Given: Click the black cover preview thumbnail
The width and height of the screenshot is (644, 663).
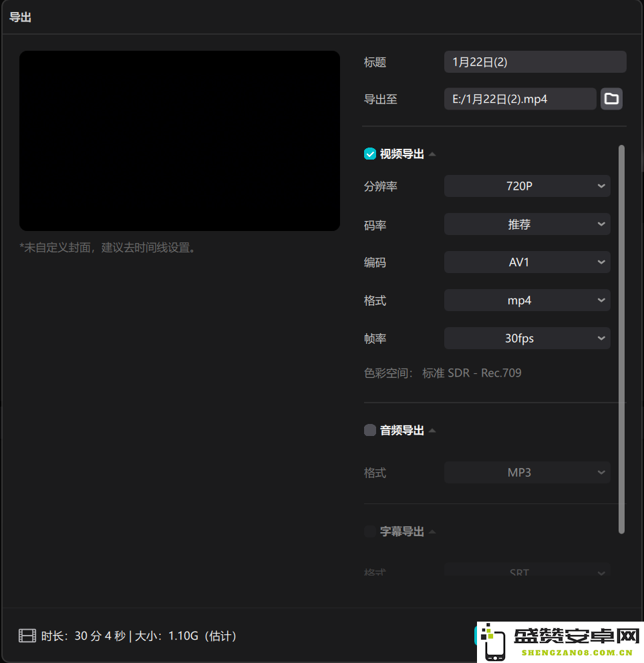Looking at the screenshot, I should click(x=180, y=141).
